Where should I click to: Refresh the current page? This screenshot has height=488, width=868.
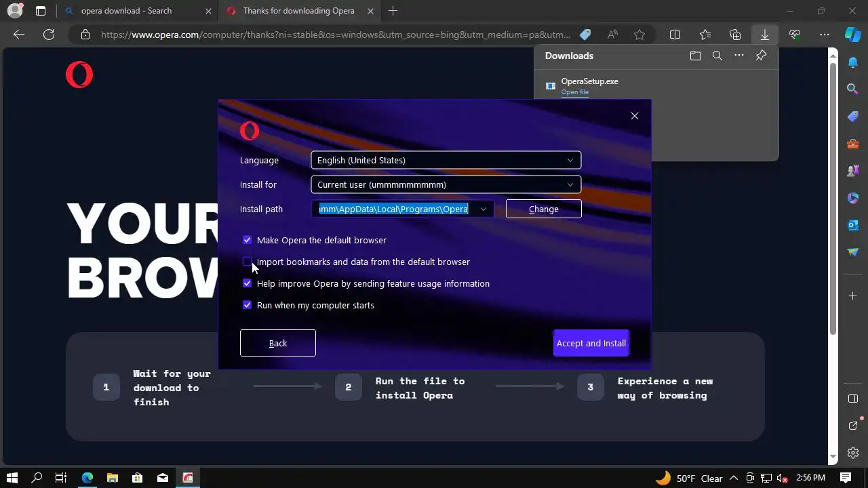coord(49,35)
